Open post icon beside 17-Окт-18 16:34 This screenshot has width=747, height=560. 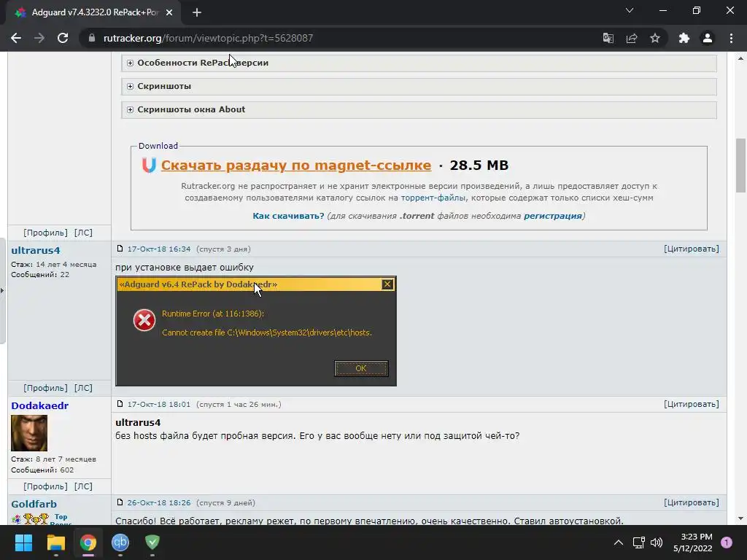pos(120,249)
